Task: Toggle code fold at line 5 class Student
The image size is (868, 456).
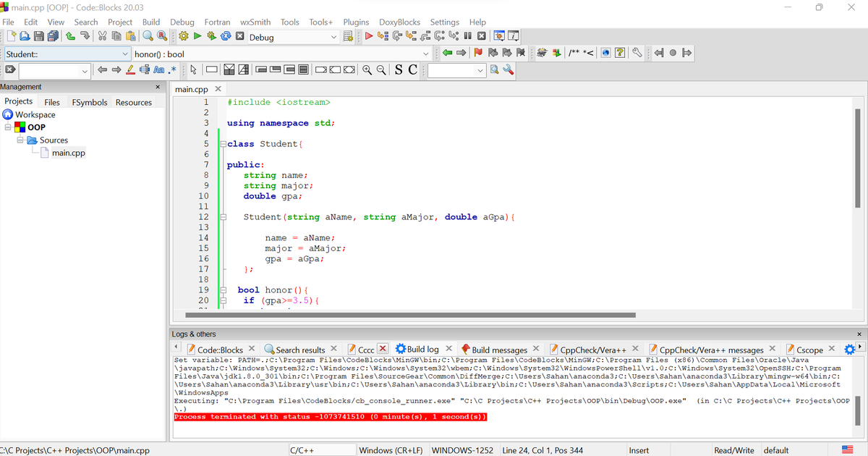Action: (x=224, y=144)
